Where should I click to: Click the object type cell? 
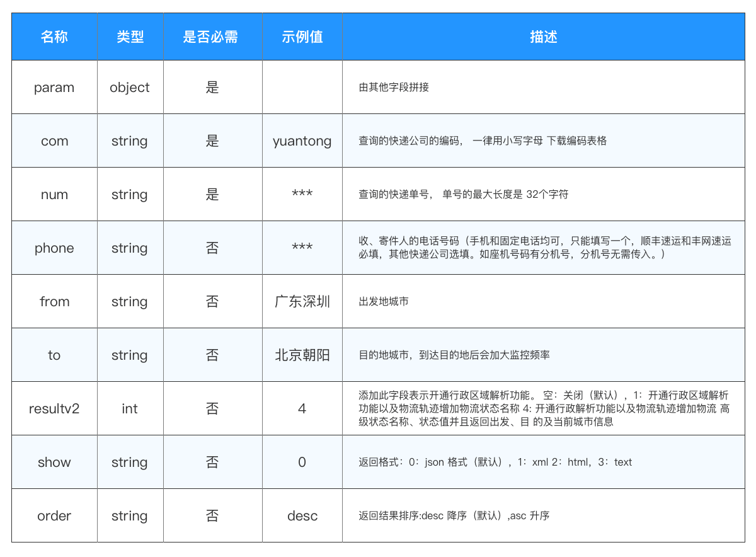click(130, 88)
